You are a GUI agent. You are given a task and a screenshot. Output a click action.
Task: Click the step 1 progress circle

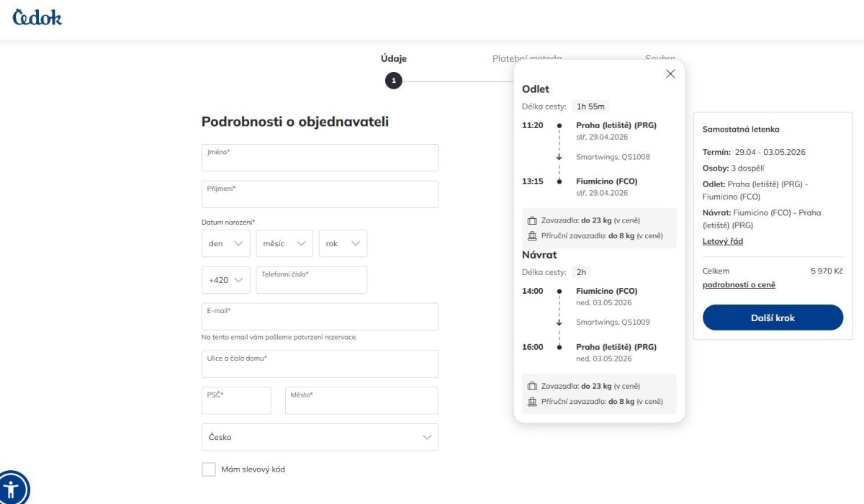(393, 81)
